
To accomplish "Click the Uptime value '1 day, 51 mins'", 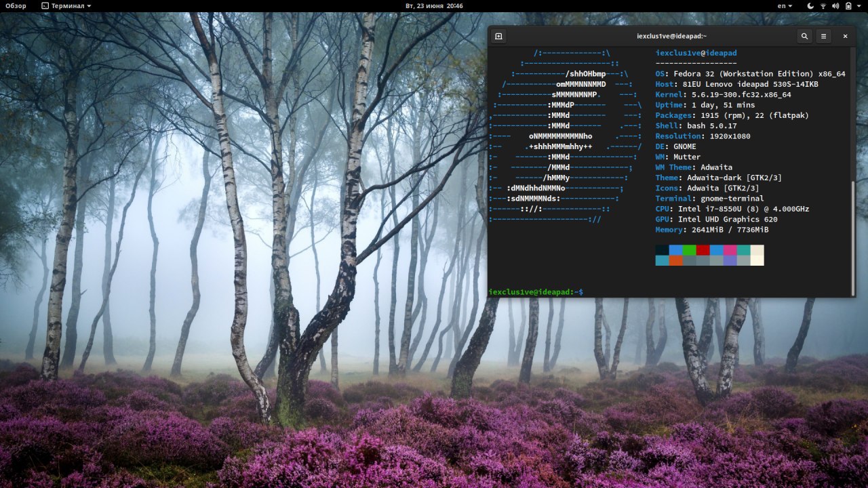I will (x=723, y=105).
